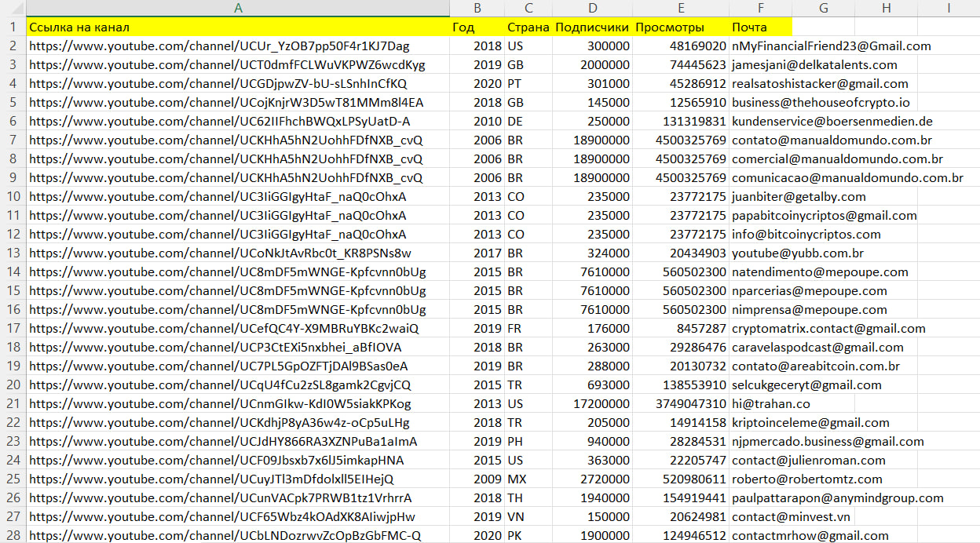Image resolution: width=980 pixels, height=543 pixels.
Task: Select the 'Ссылка на канал' header cell
Action: pyautogui.click(x=238, y=27)
